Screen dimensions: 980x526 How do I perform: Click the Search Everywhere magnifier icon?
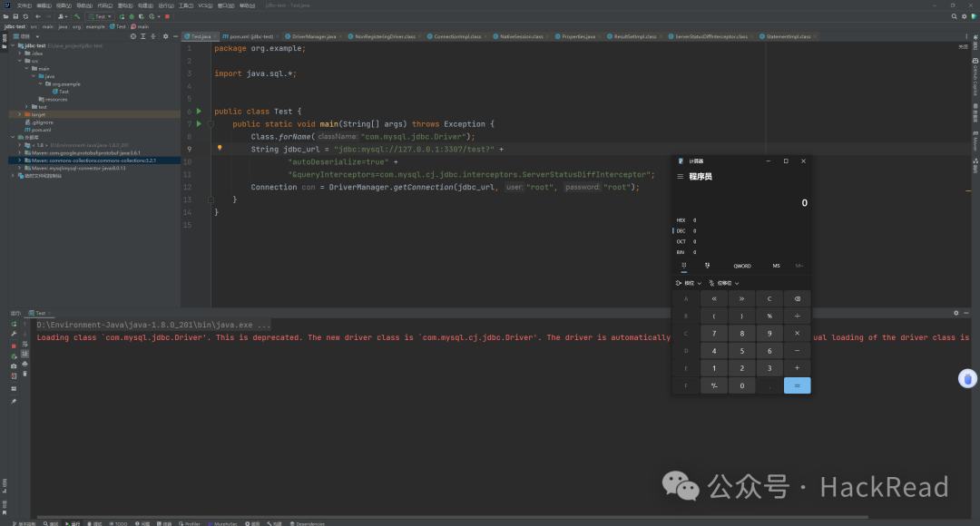[x=954, y=16]
